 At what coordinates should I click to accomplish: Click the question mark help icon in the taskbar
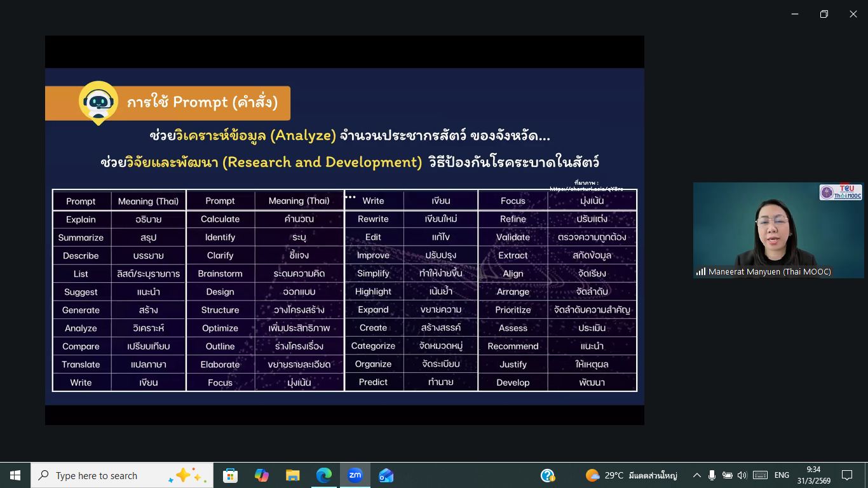tap(547, 475)
